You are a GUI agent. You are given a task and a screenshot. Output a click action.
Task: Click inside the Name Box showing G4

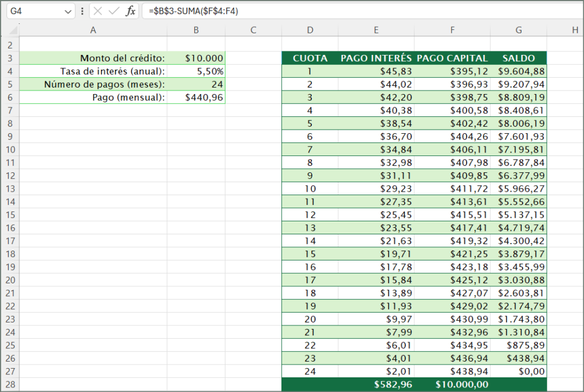(x=32, y=11)
